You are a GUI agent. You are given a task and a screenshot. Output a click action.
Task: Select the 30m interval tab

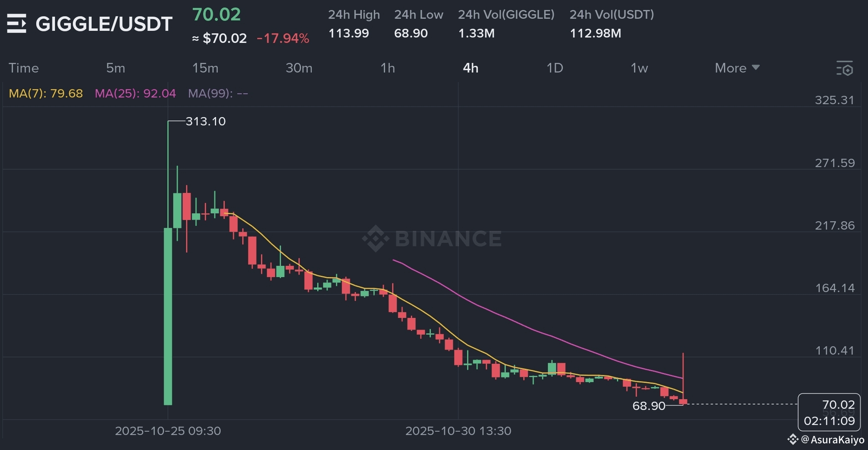299,68
